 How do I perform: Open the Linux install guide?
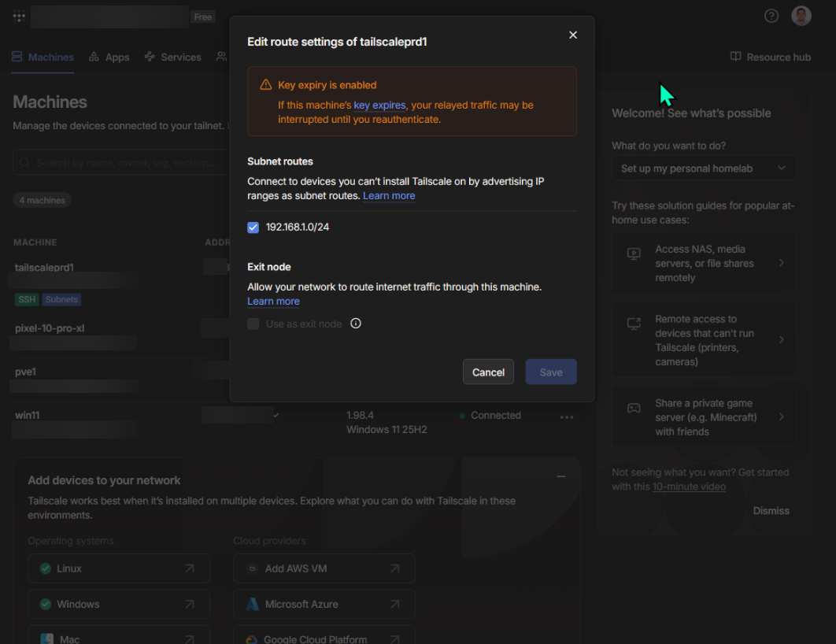pyautogui.click(x=119, y=569)
